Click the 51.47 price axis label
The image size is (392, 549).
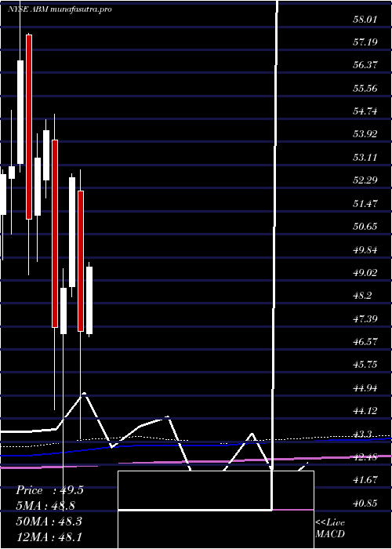click(x=365, y=203)
